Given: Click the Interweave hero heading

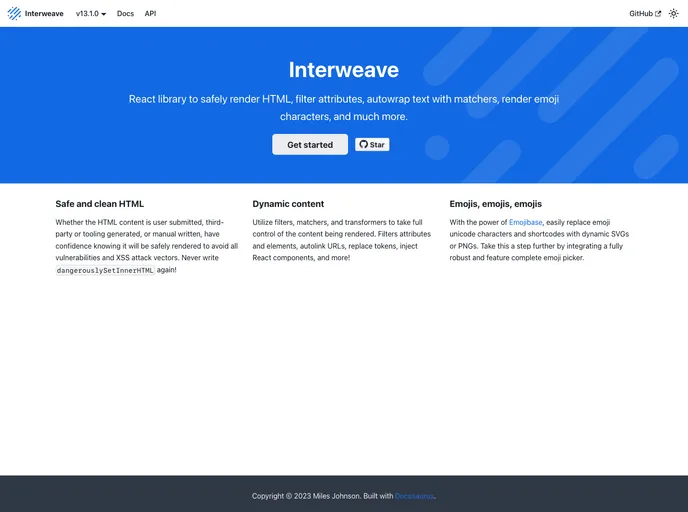Looking at the screenshot, I should coord(344,70).
